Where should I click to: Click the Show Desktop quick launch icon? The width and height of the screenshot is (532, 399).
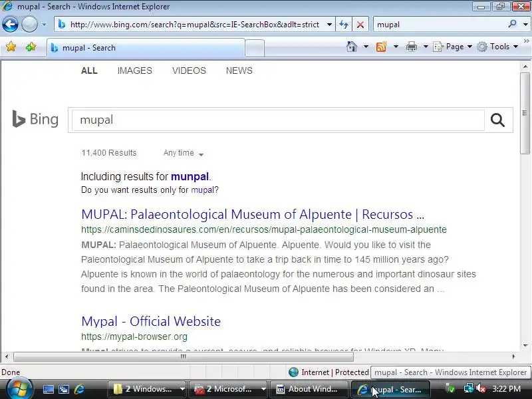pos(48,389)
